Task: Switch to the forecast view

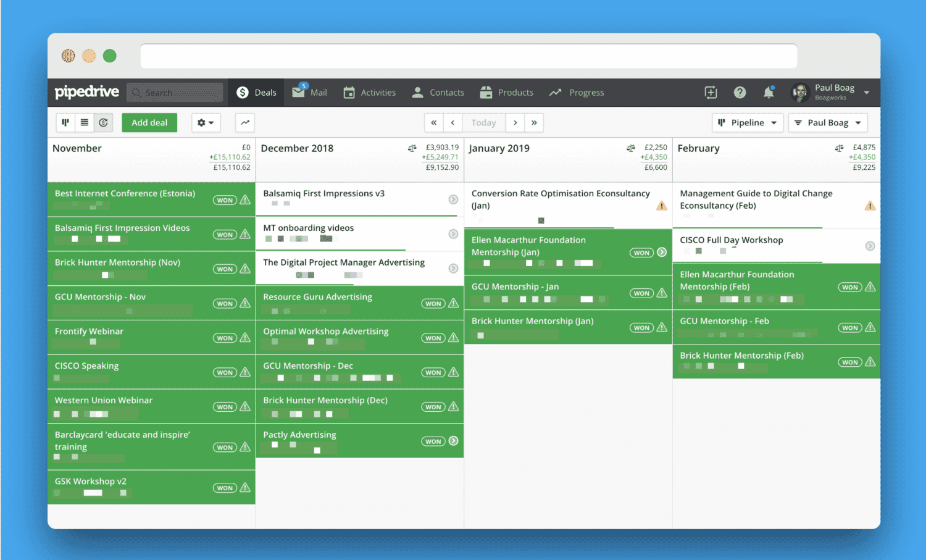Action: [x=103, y=123]
